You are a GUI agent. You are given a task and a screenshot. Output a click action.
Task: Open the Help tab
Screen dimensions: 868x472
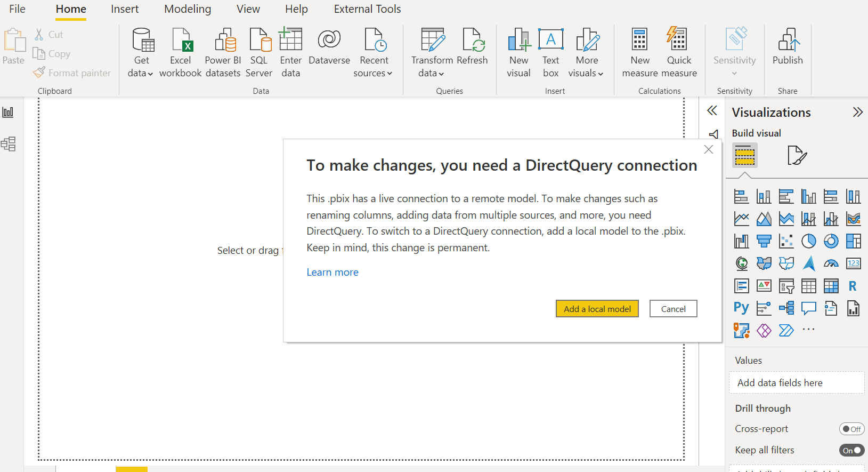[296, 9]
